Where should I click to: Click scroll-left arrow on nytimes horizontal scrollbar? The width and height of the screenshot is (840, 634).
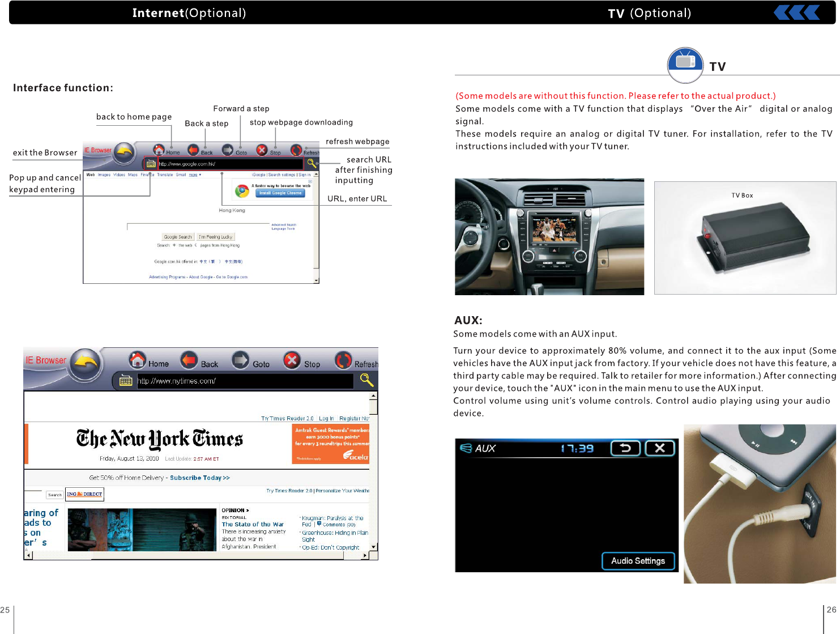point(28,556)
